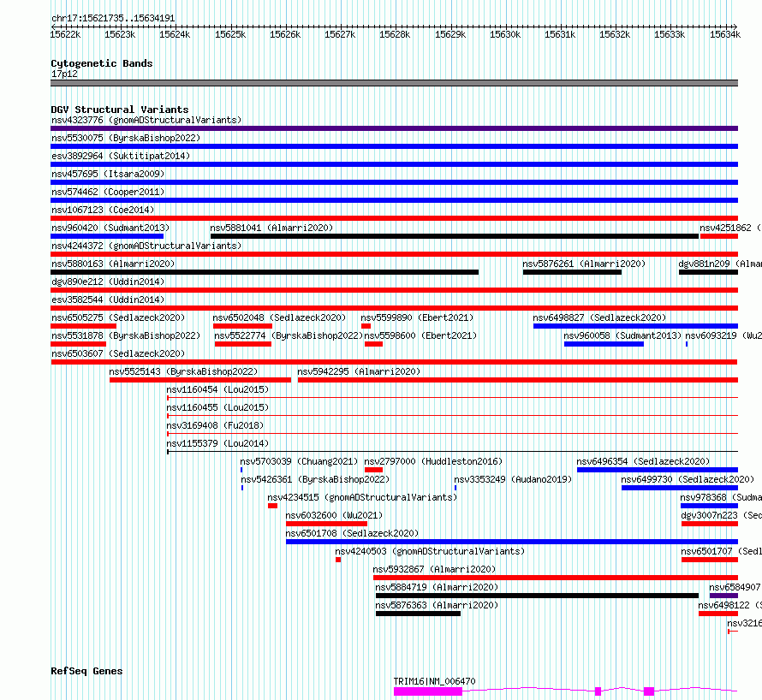Click the red bar under nsv6032600 (Wu2021)
This screenshot has width=762, height=700.
click(326, 525)
